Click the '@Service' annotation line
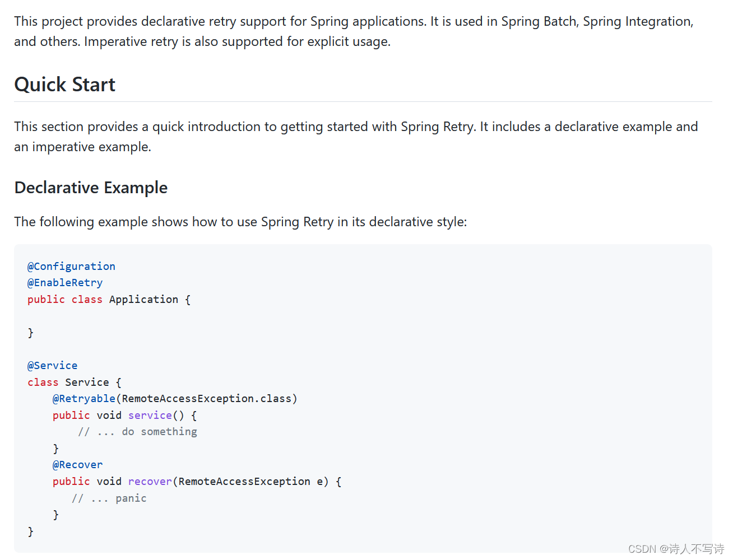The width and height of the screenshot is (733, 560). tap(53, 366)
